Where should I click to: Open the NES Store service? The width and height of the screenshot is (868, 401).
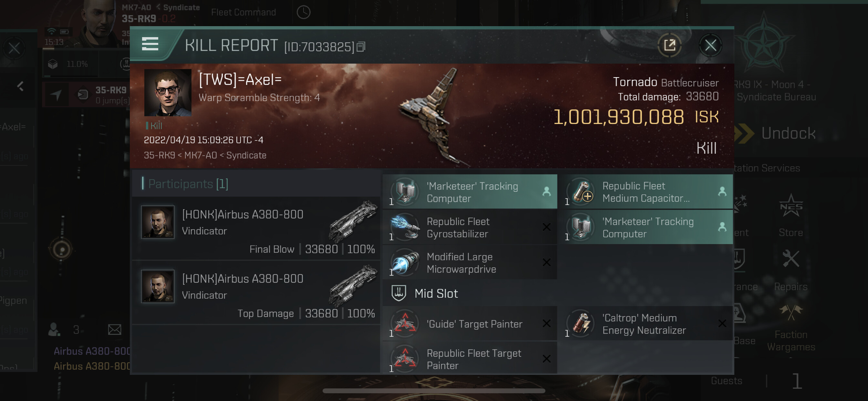click(790, 216)
